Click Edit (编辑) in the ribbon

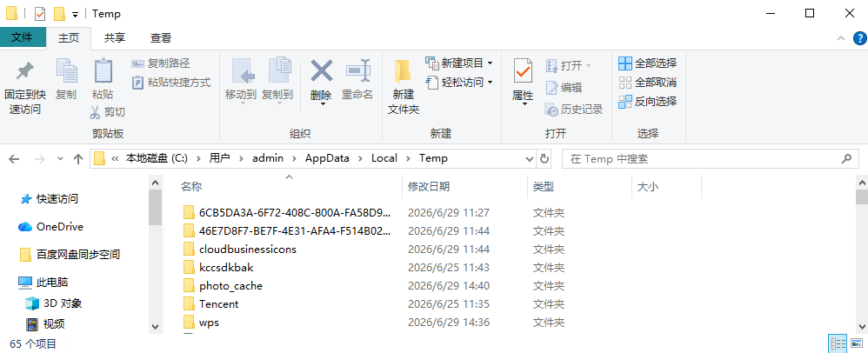(x=564, y=88)
